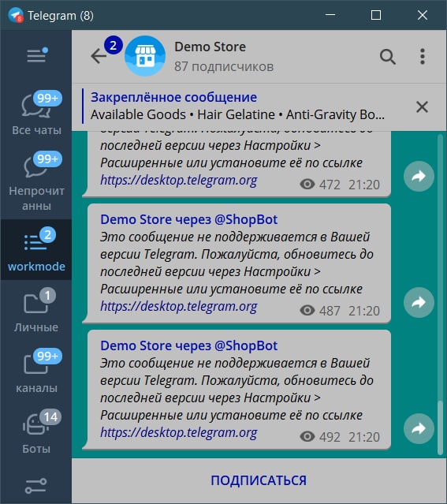Open the Боты folder
The width and height of the screenshot is (447, 504).
click(36, 432)
